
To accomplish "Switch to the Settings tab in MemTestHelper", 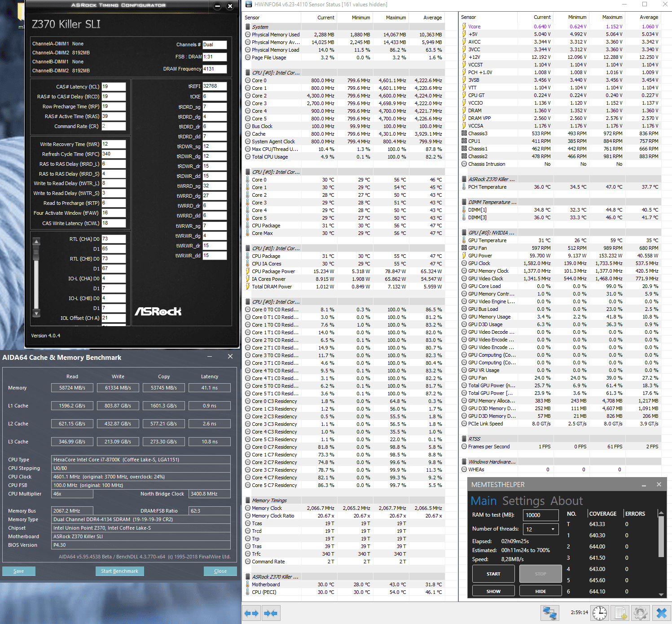I will [x=523, y=501].
